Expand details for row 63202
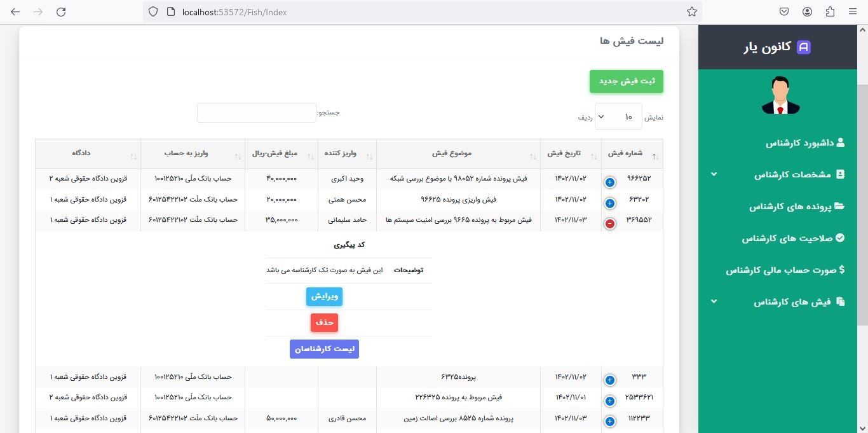This screenshot has height=433, width=868. (609, 203)
